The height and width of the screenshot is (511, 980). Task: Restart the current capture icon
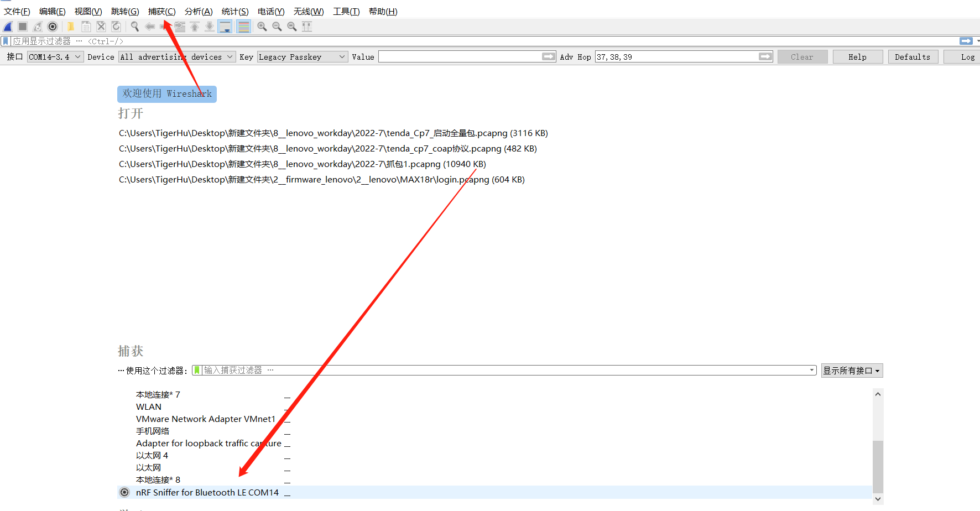click(38, 27)
